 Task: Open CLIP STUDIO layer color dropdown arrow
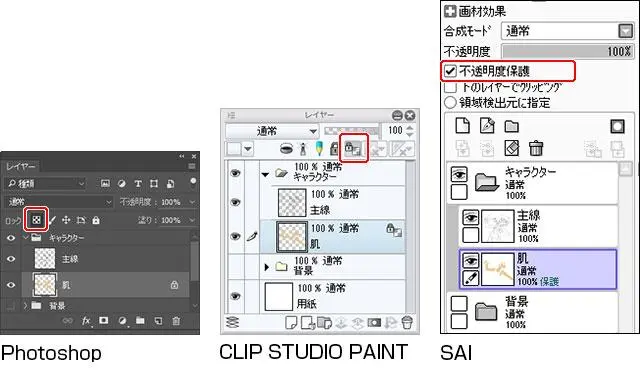coord(248,148)
